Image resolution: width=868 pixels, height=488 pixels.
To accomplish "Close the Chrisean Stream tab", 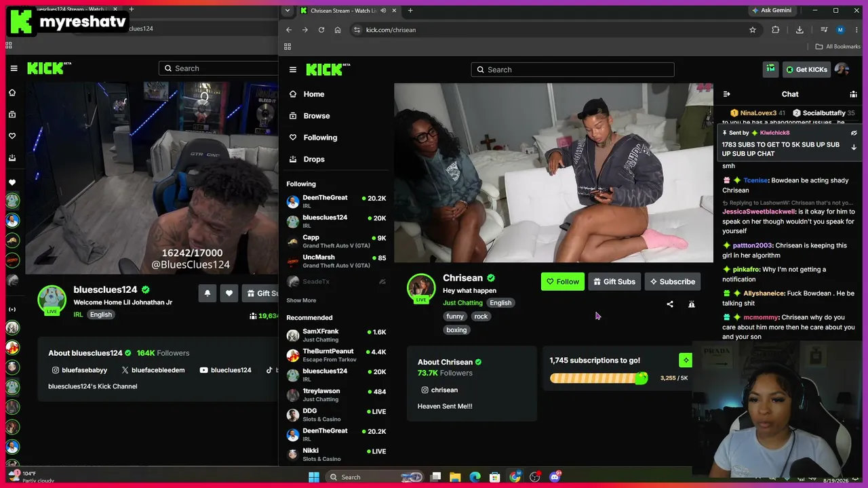I will (x=395, y=11).
